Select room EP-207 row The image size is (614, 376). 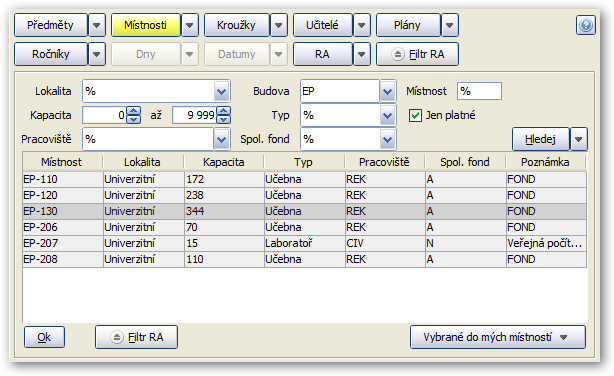[305, 244]
